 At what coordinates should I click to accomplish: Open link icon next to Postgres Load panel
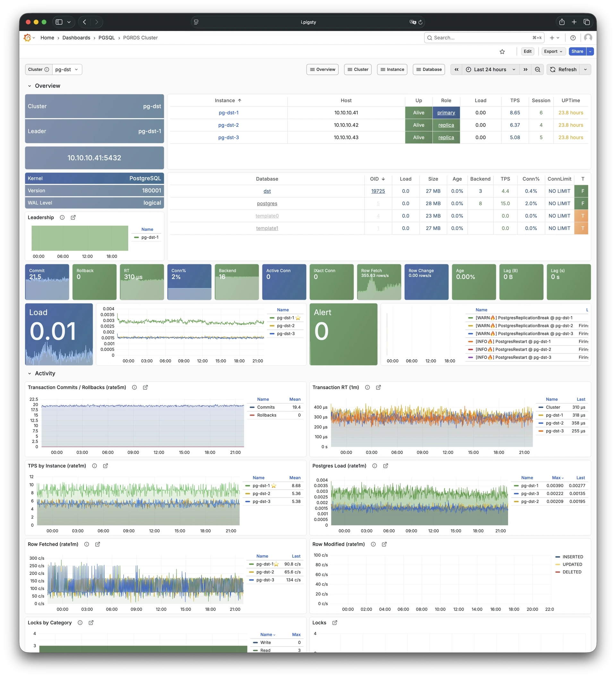coord(386,466)
